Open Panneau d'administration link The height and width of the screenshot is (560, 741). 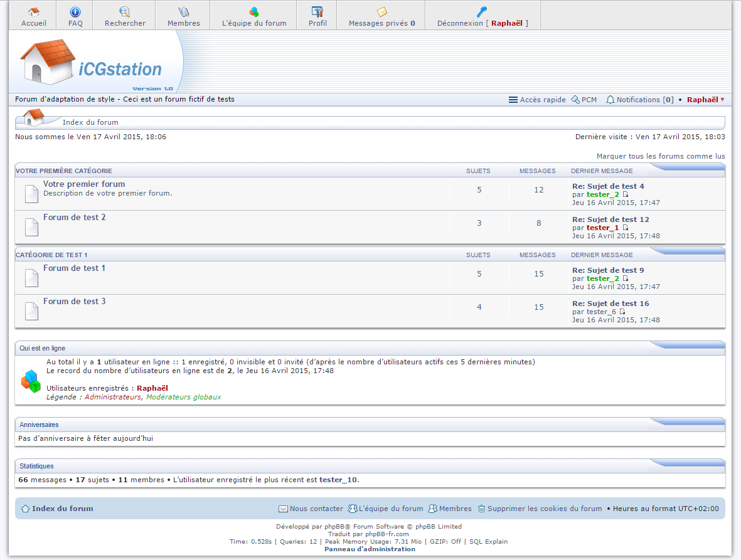click(370, 549)
